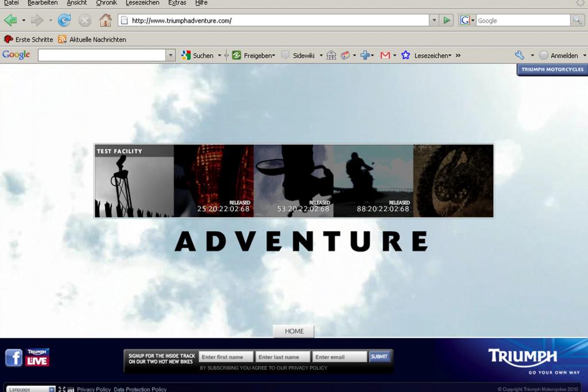The height and width of the screenshot is (392, 588).
Task: Open the wrench settings icon
Action: point(520,56)
